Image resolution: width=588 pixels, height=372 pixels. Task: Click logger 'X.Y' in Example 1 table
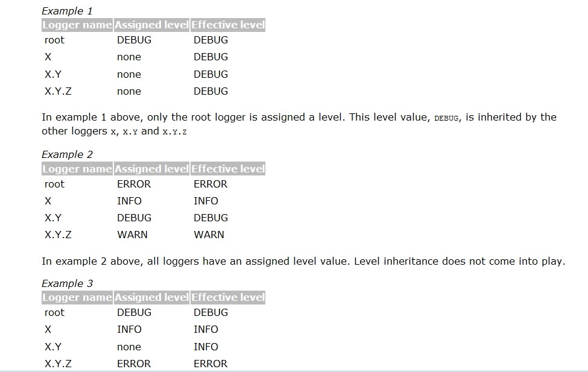(x=53, y=74)
